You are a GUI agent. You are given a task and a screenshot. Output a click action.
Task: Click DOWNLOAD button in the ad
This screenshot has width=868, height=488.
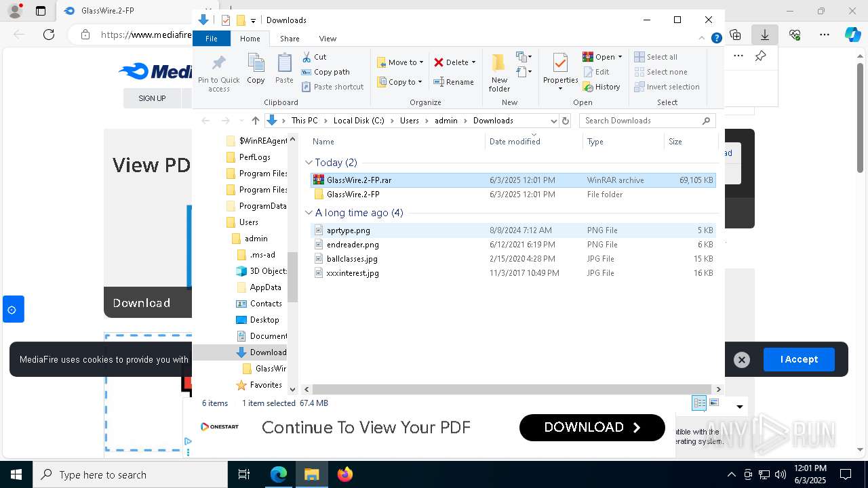click(x=592, y=428)
